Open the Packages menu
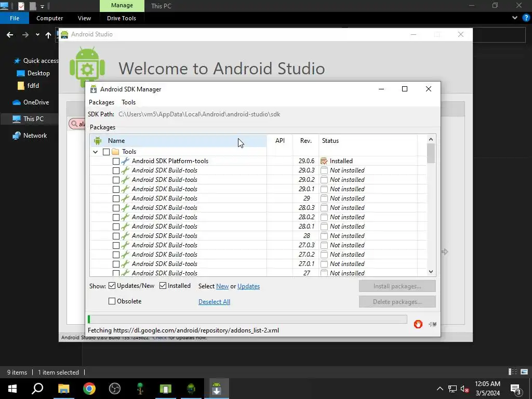The width and height of the screenshot is (532, 399). point(101,102)
